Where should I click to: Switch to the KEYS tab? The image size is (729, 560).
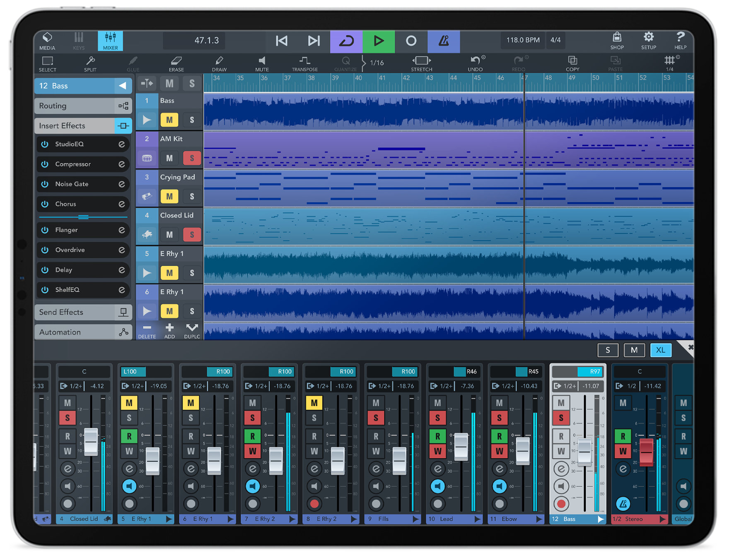tap(78, 41)
